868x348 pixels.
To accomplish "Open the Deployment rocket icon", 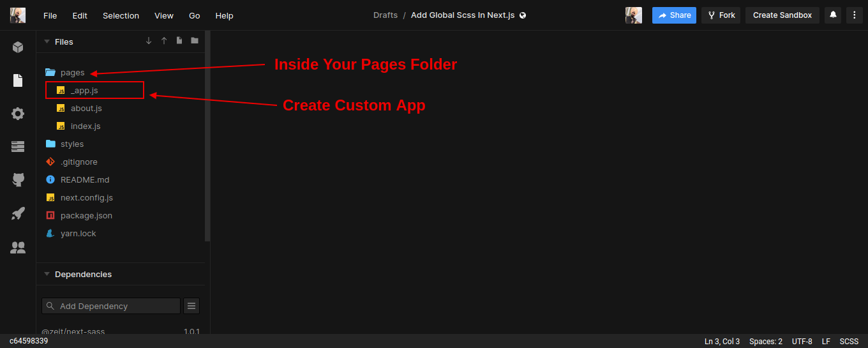I will [18, 213].
